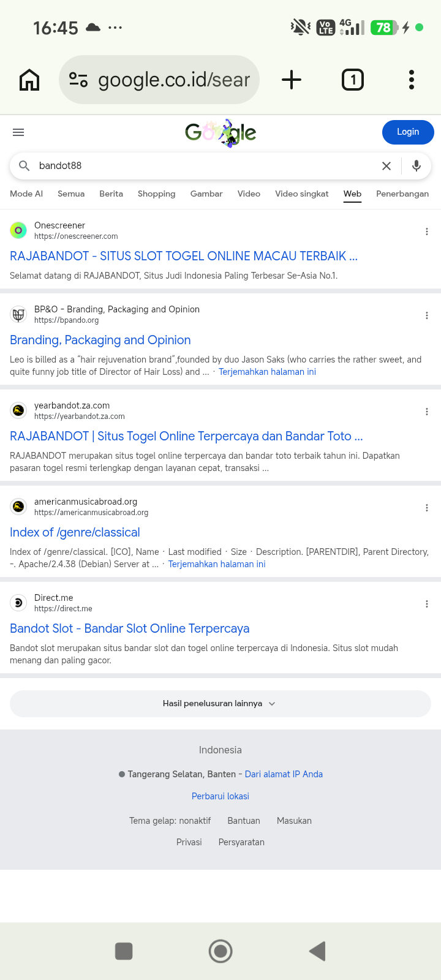Tap the browser home icon

pos(29,80)
